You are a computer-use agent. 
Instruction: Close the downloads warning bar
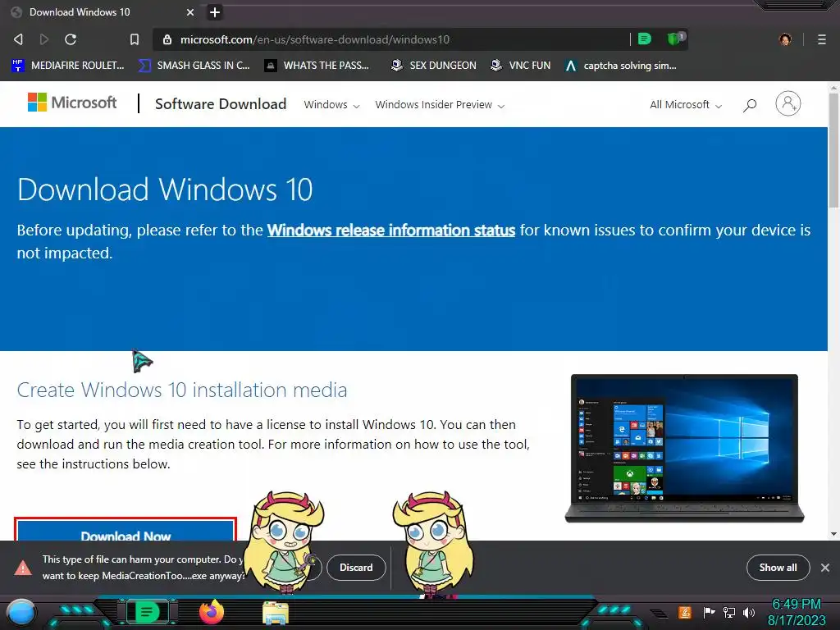tap(825, 568)
